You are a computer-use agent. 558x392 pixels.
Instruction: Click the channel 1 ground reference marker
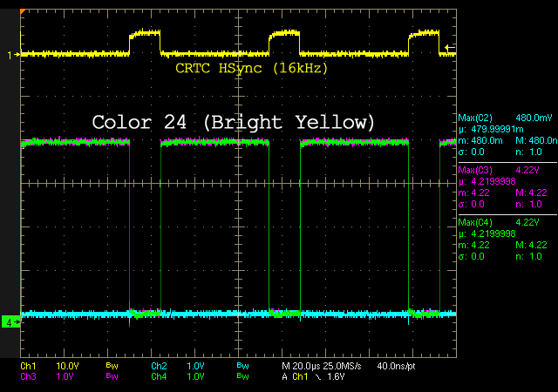click(14, 55)
